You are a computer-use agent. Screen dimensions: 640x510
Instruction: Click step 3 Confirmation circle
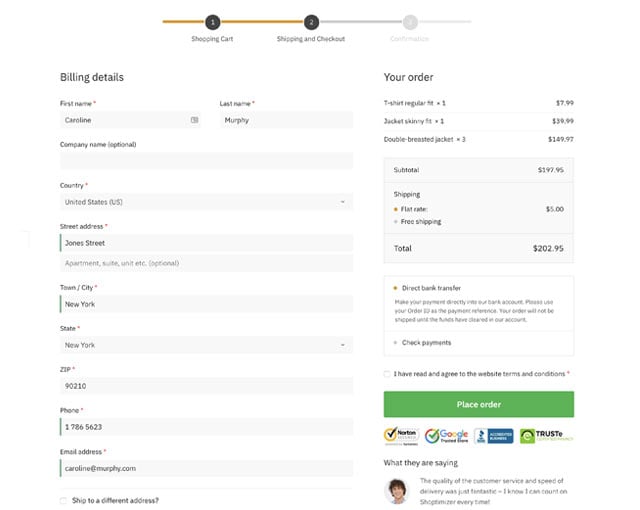(x=410, y=22)
